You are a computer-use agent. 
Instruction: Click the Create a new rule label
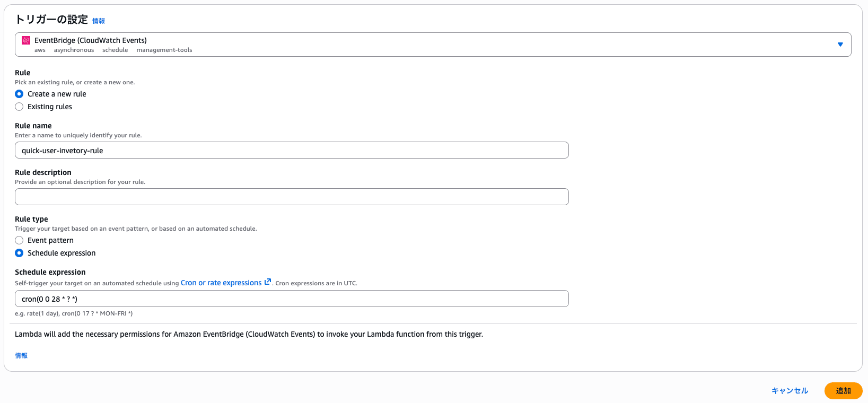[57, 94]
